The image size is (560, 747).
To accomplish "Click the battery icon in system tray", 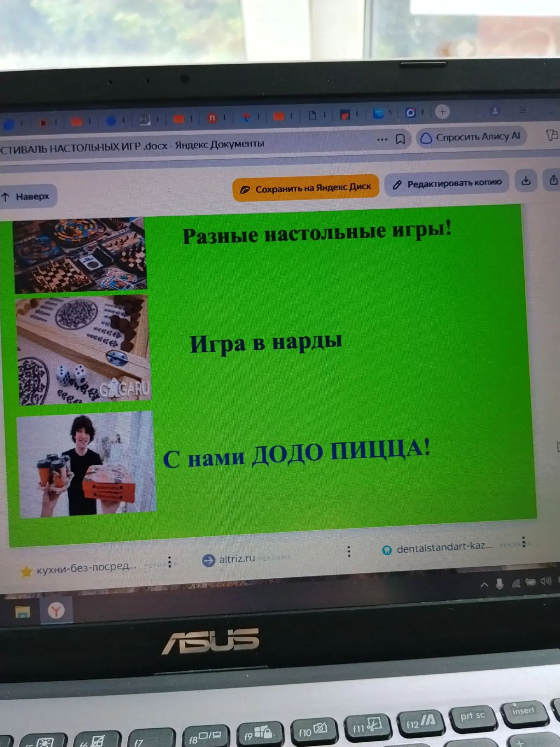I will [530, 582].
